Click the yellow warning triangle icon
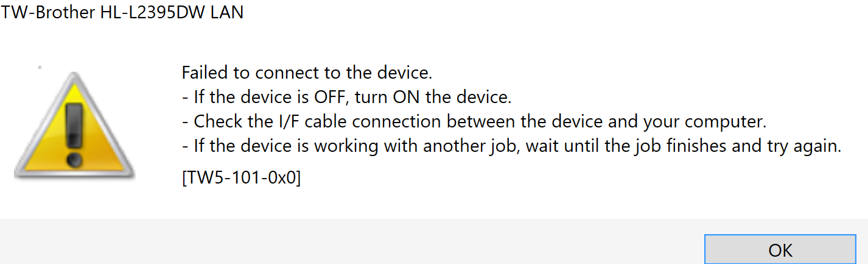This screenshot has height=264, width=868. coord(74,126)
